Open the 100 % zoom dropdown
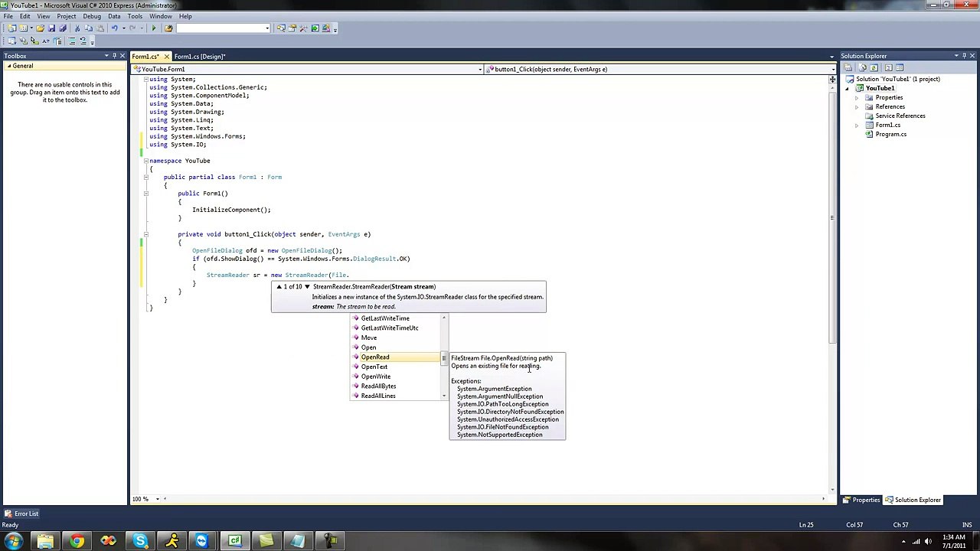 click(x=158, y=499)
